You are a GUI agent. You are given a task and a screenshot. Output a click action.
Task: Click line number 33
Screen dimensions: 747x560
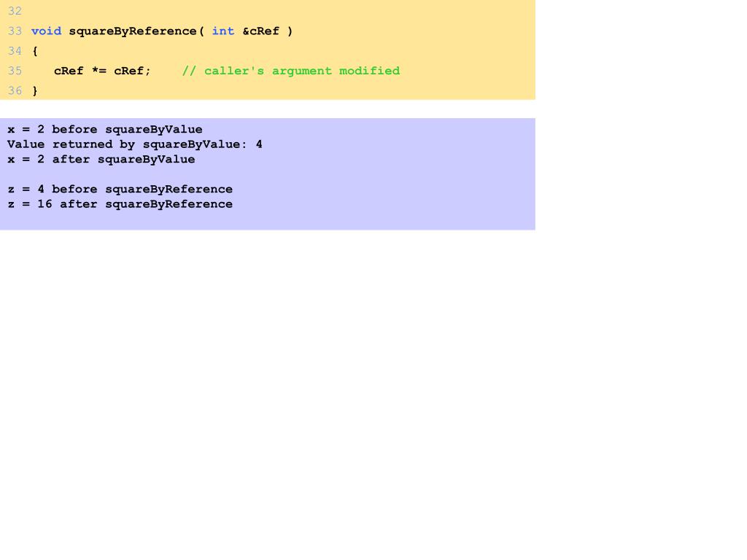[15, 31]
